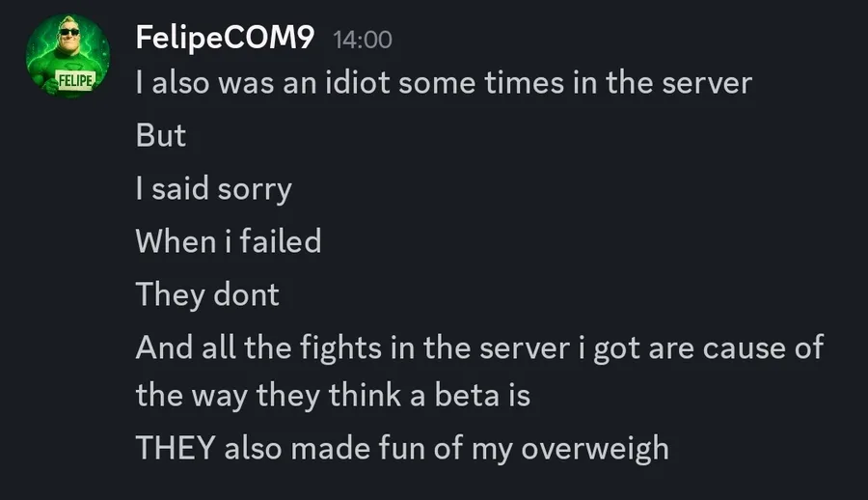Select the 'And all the fights' message
Viewport: 868px width, 500px height.
(x=479, y=372)
